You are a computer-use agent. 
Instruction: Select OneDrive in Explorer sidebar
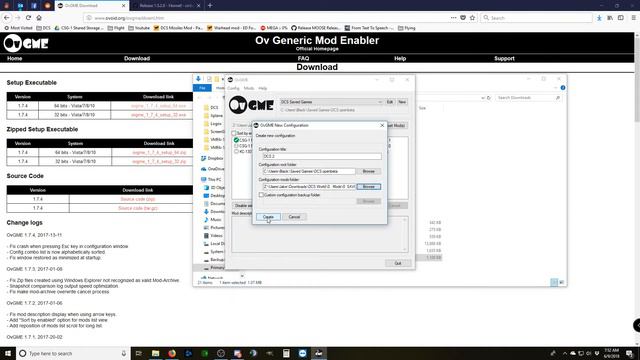tap(212, 169)
